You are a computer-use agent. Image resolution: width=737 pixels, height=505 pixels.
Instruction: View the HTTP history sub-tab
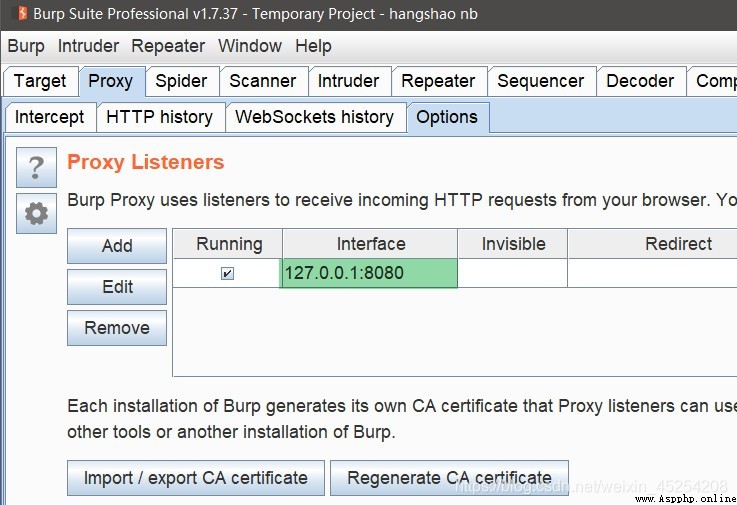pos(159,117)
